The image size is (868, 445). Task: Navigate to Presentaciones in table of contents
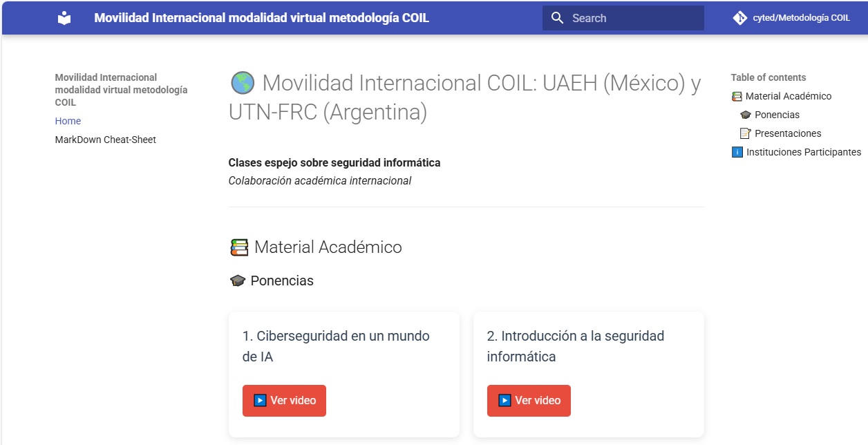point(788,133)
